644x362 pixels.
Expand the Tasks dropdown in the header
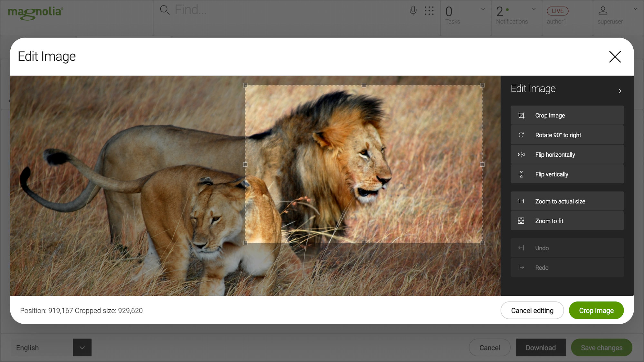pyautogui.click(x=482, y=9)
